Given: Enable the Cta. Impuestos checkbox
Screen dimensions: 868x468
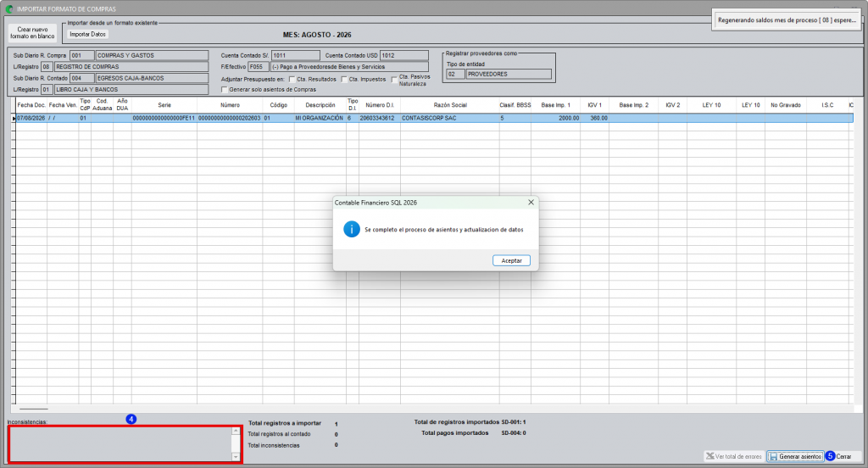Looking at the screenshot, I should tap(344, 79).
